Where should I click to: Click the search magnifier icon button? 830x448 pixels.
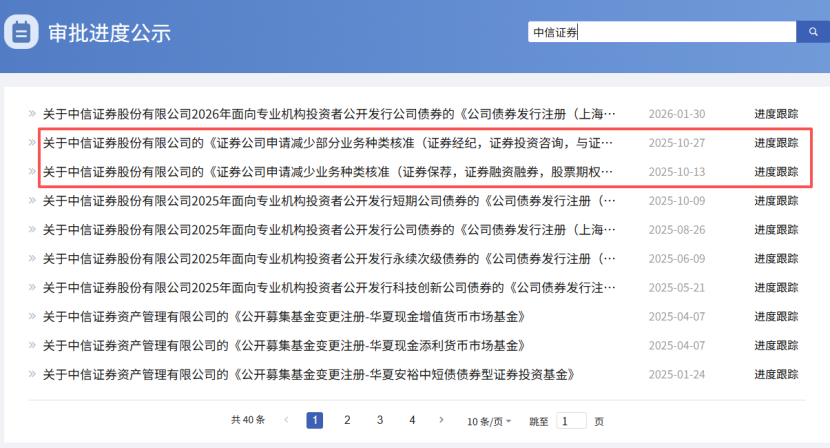click(811, 32)
